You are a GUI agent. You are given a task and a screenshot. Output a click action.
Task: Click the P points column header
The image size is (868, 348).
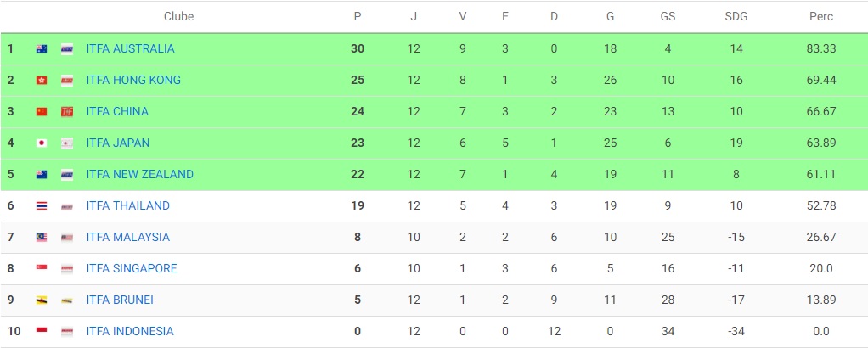pos(358,17)
